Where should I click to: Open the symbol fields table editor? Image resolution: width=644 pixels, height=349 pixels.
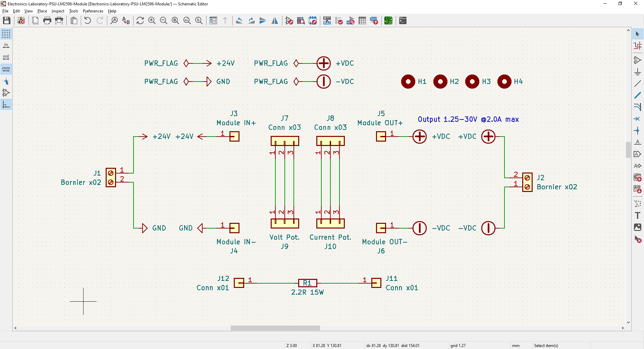click(362, 20)
